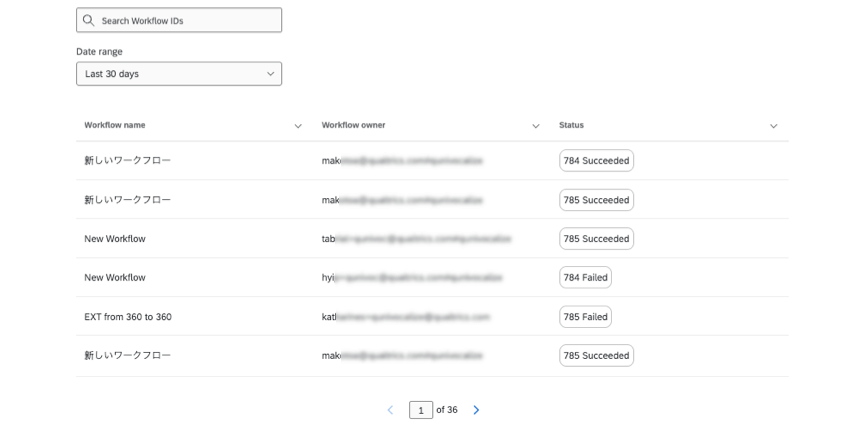Expand the Status column chevron
The image size is (850, 425).
773,126
